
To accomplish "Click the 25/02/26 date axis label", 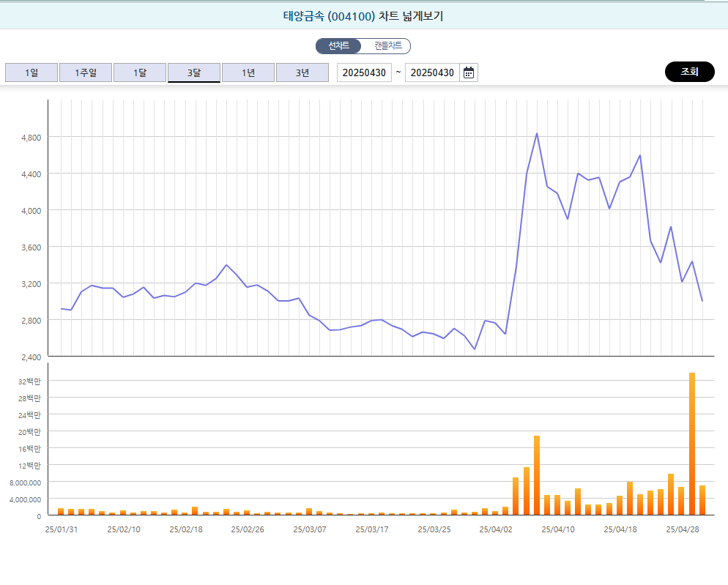I will pos(248,529).
